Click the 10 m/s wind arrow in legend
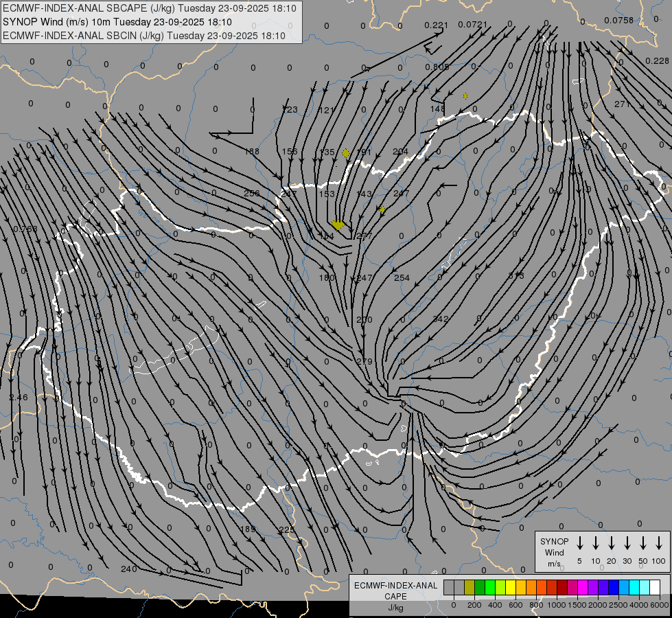 595,543
